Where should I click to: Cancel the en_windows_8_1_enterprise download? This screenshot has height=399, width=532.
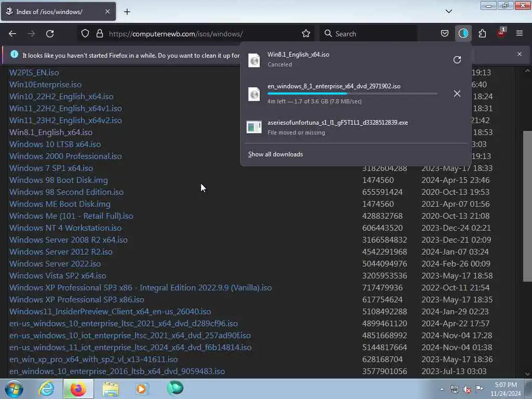click(x=457, y=94)
